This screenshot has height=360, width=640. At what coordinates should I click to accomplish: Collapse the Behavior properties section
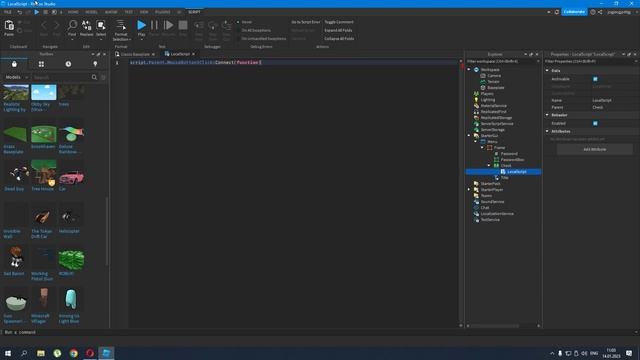(547, 115)
